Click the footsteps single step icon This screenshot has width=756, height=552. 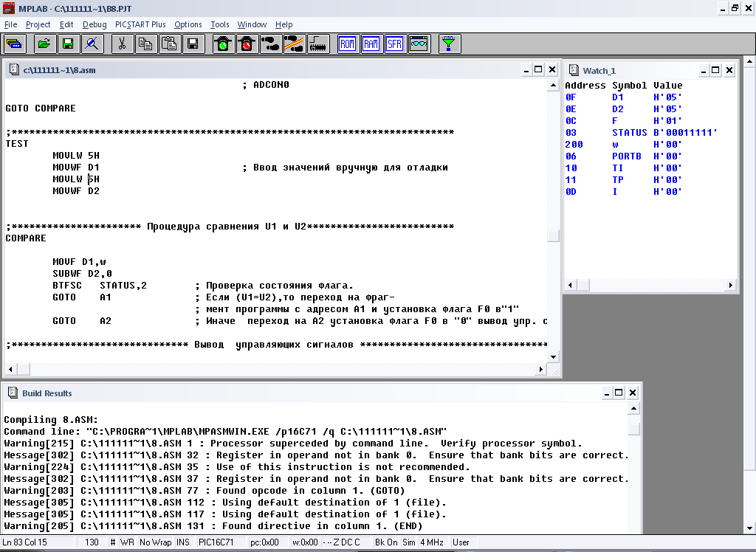270,44
